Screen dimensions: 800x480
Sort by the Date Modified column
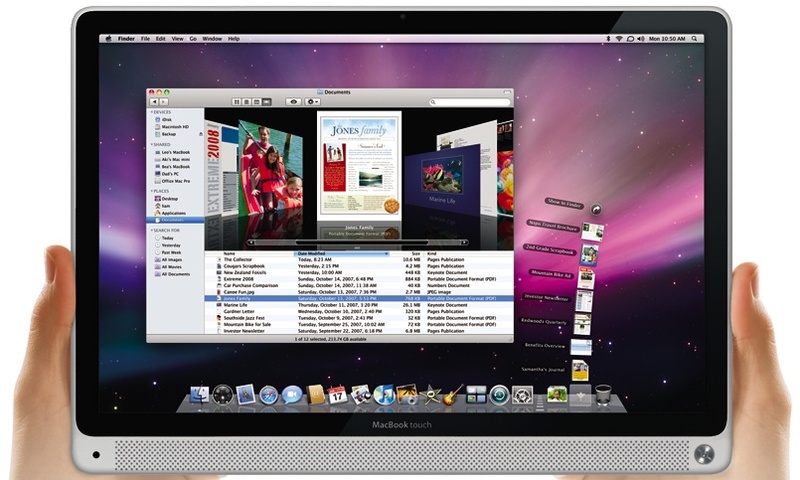[x=342, y=254]
